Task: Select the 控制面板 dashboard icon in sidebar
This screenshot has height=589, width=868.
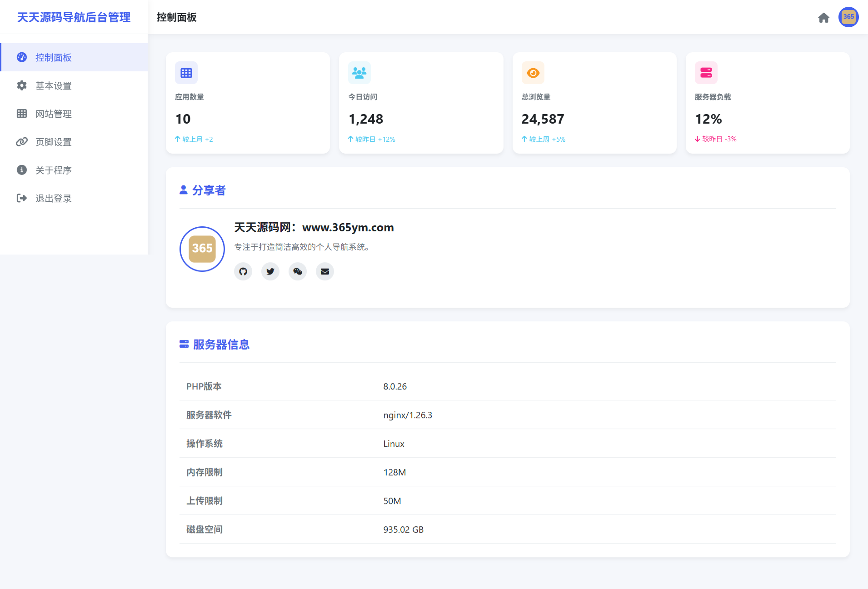Action: [x=22, y=57]
